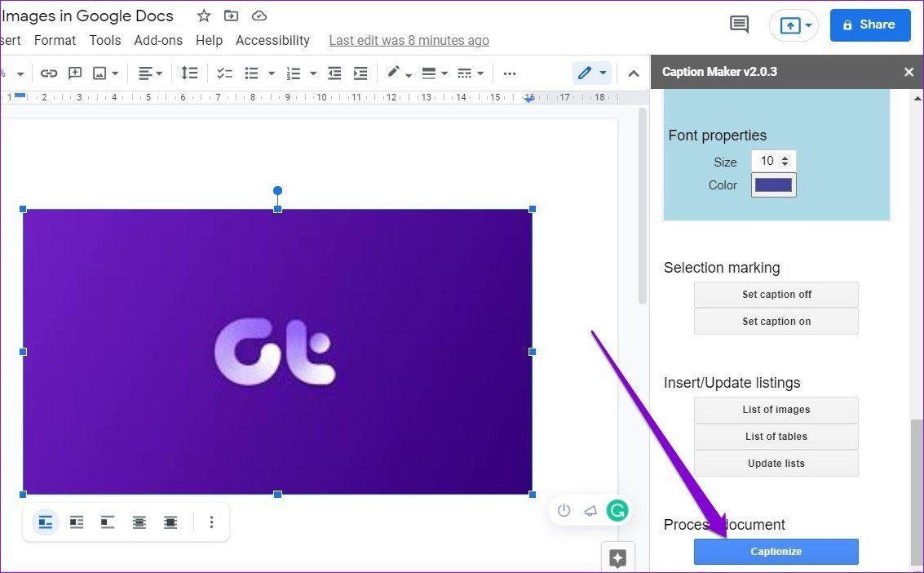Click the Set caption off button
Screen dimensions: 924x573
click(776, 294)
